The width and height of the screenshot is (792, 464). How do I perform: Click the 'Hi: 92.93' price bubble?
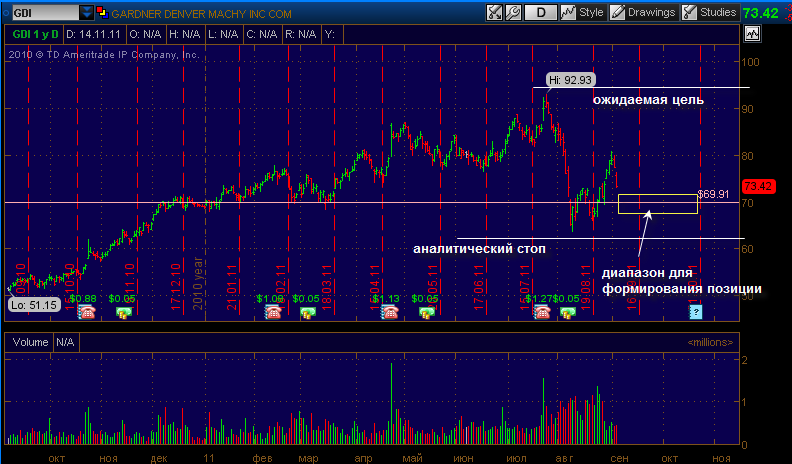pyautogui.click(x=571, y=80)
